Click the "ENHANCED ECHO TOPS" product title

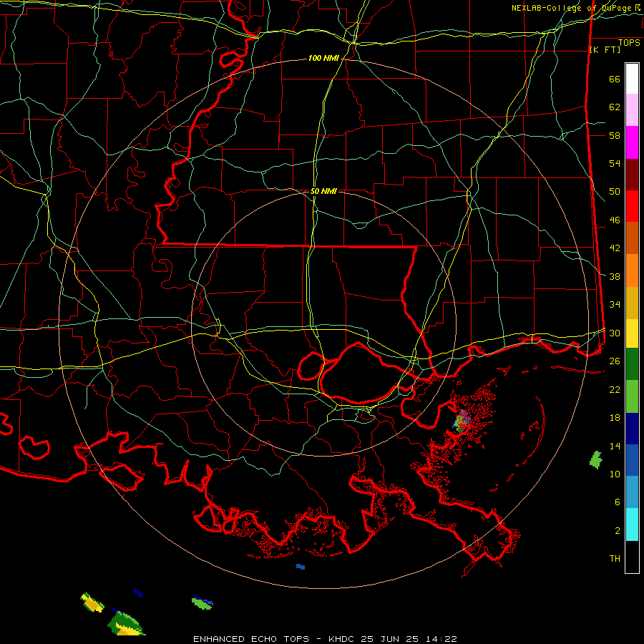coord(251,639)
